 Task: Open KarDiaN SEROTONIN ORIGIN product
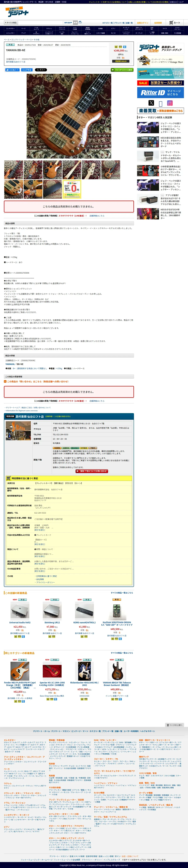click(x=117, y=624)
